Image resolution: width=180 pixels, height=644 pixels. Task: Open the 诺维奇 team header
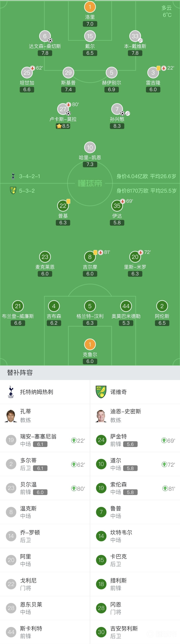pos(135,392)
